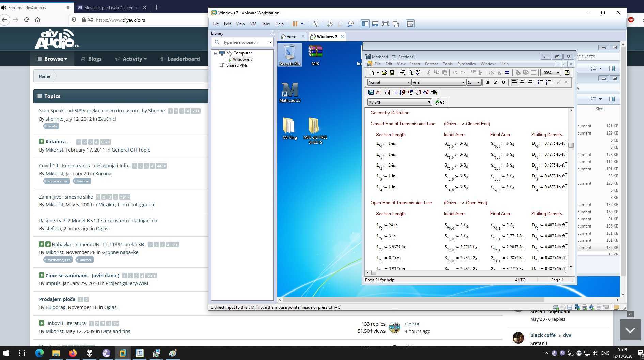Open Zanimljive i smesne slike topic

point(66,197)
